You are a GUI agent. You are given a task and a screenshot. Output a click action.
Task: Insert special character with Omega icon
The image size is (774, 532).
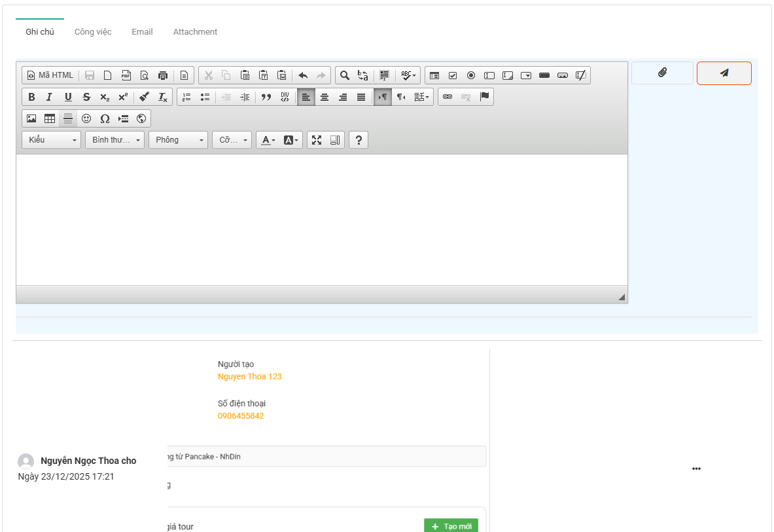click(x=105, y=118)
